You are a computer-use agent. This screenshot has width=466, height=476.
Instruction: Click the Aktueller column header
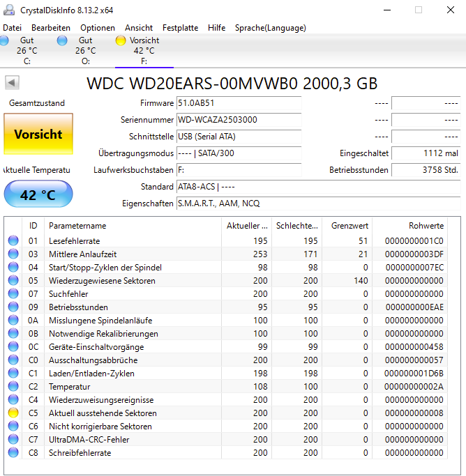[247, 226]
